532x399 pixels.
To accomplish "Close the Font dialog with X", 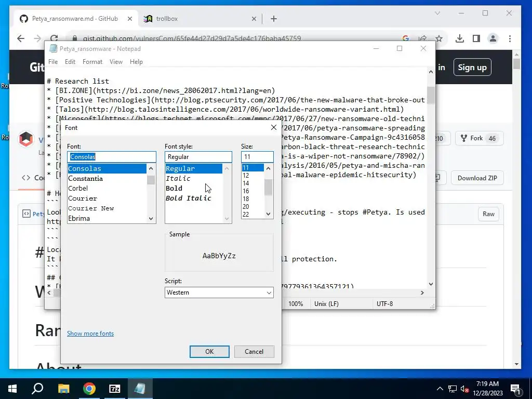I will [273, 127].
